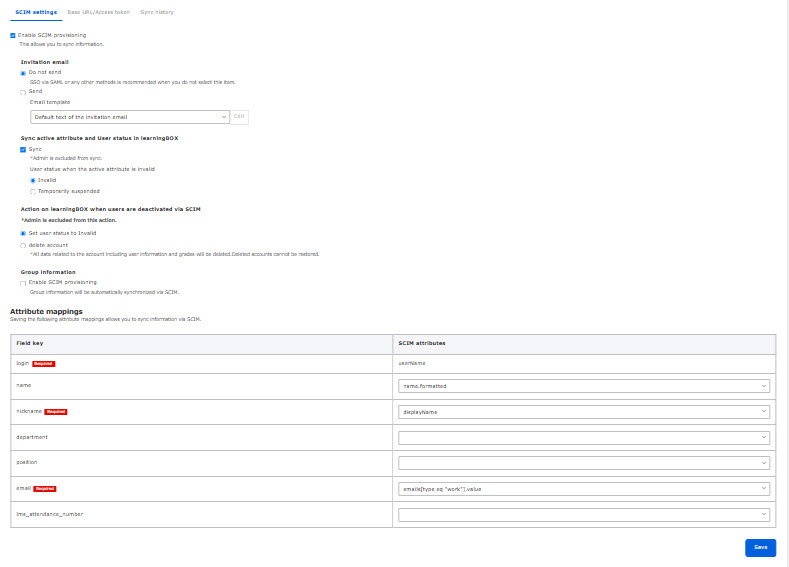Image resolution: width=789 pixels, height=567 pixels.
Task: Click the Save button
Action: 760,547
